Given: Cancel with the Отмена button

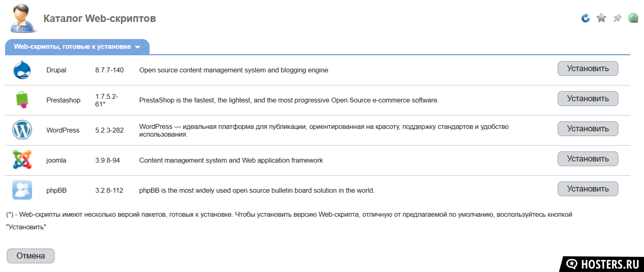Looking at the screenshot, I should coord(31,256).
